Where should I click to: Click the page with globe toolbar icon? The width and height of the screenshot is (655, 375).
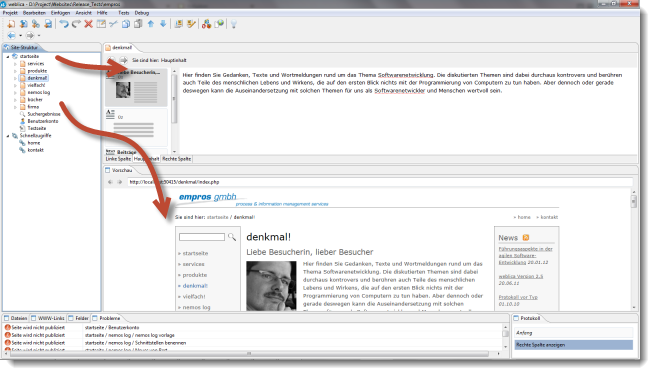point(219,24)
